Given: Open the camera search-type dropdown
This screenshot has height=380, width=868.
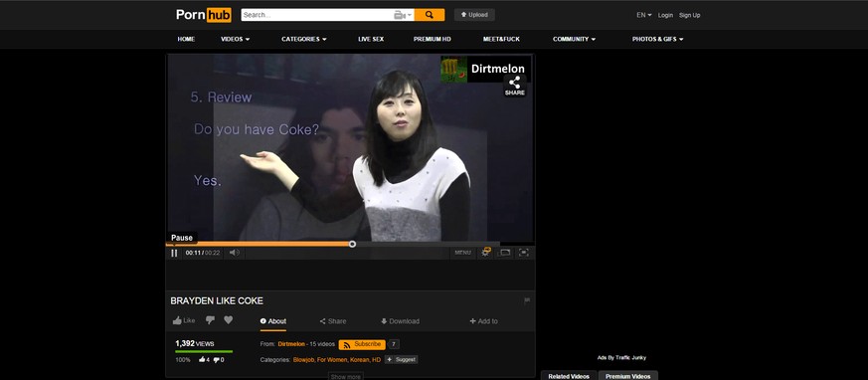Looking at the screenshot, I should click(x=404, y=15).
